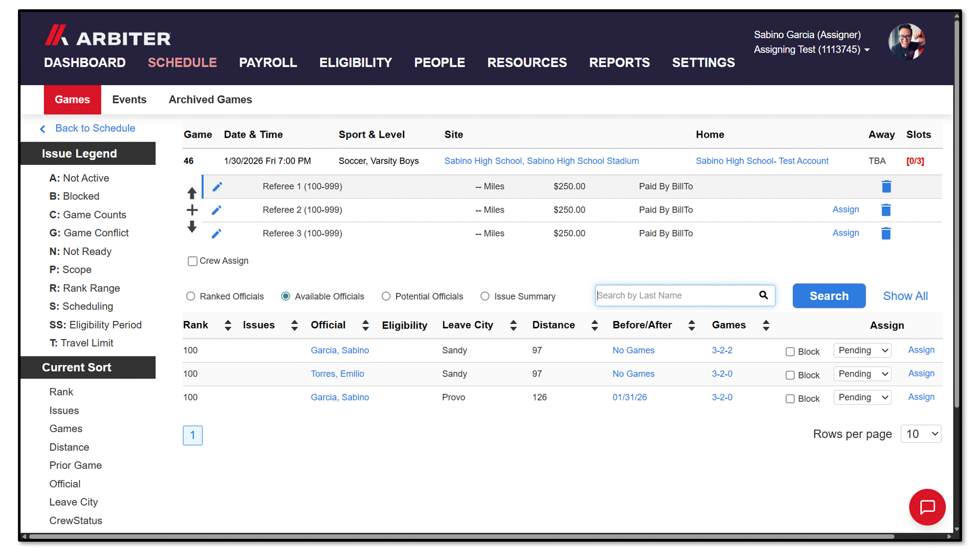Open the Pending dropdown for first Garcia row

863,350
